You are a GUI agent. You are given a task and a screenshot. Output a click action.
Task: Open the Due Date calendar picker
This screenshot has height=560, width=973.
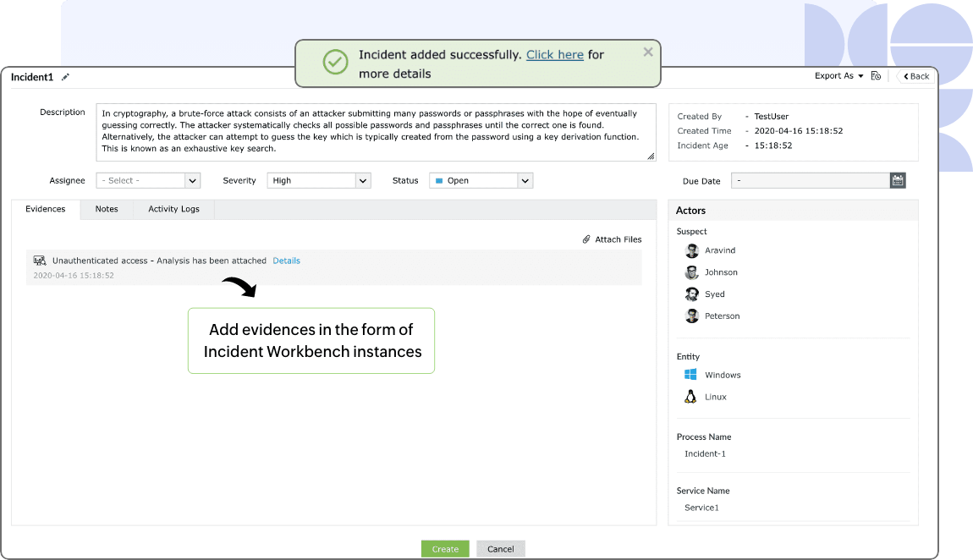click(898, 180)
